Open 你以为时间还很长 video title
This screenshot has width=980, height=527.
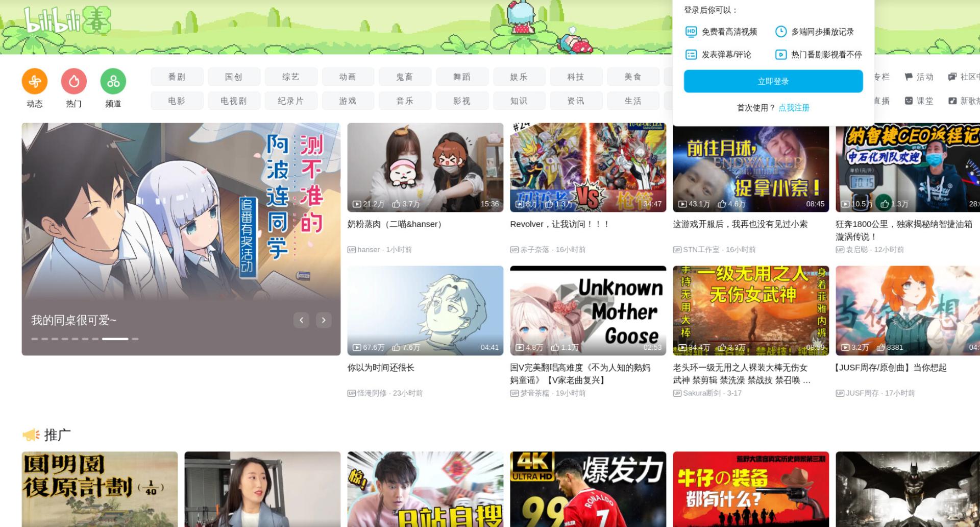pos(381,368)
